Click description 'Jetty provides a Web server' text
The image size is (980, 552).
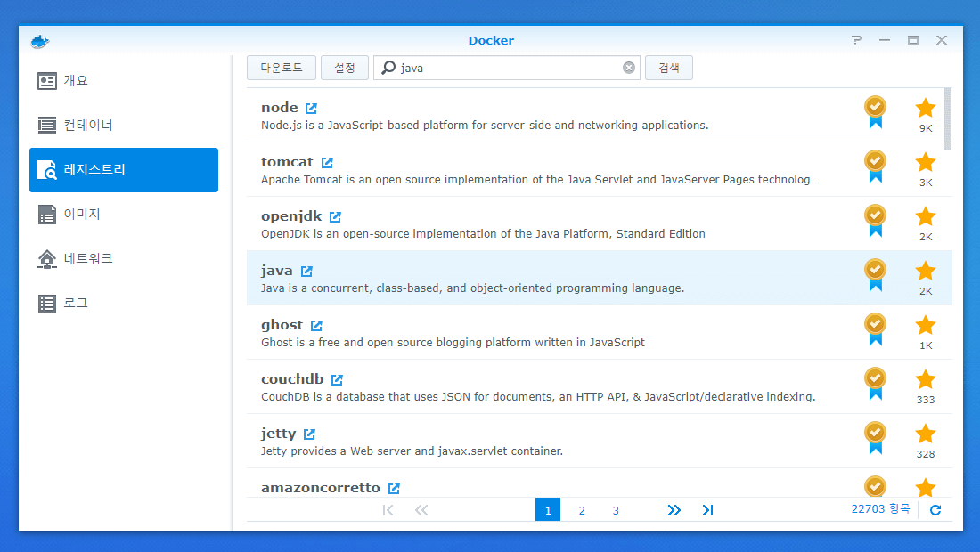pos(412,451)
